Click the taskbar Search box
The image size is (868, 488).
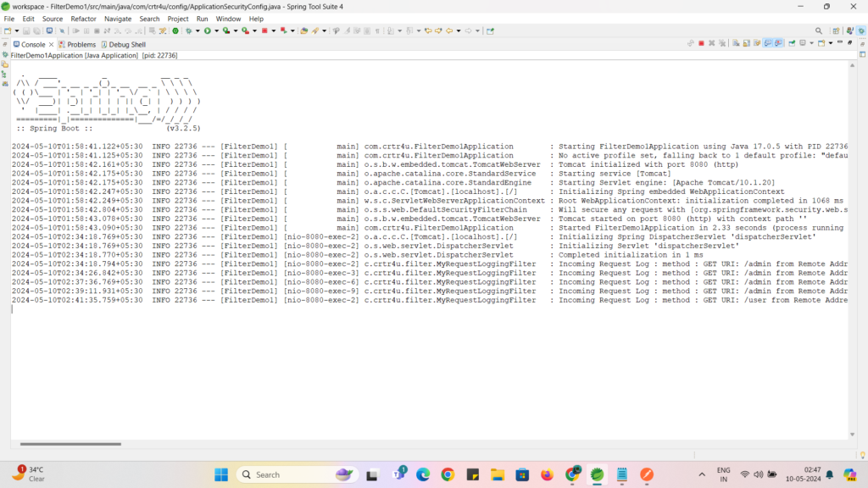point(298,474)
